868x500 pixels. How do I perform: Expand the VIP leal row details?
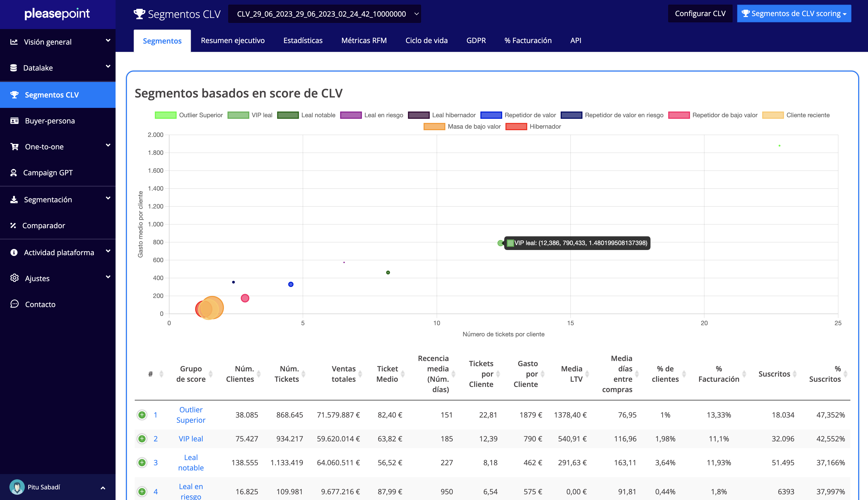142,439
